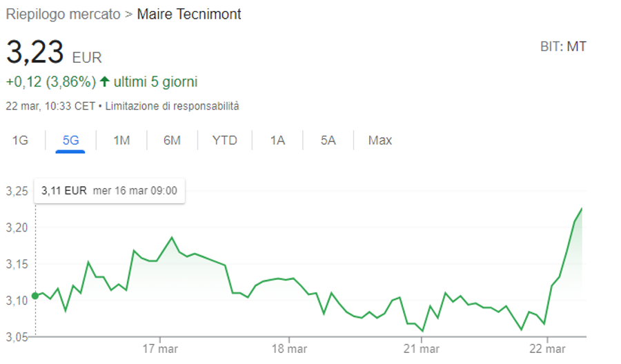Open the Riepilogo mercato breadcrumb link
621x364 pixels.
click(x=63, y=14)
